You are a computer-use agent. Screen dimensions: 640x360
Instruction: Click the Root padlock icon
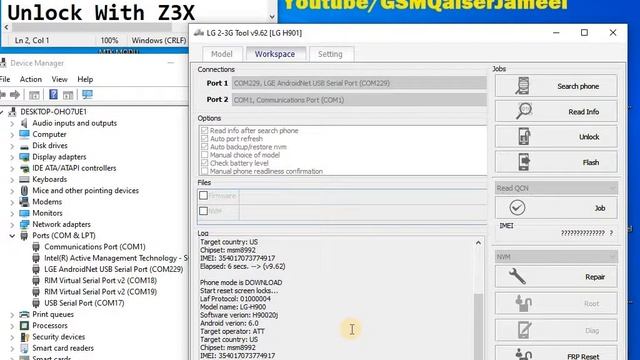coord(523,303)
